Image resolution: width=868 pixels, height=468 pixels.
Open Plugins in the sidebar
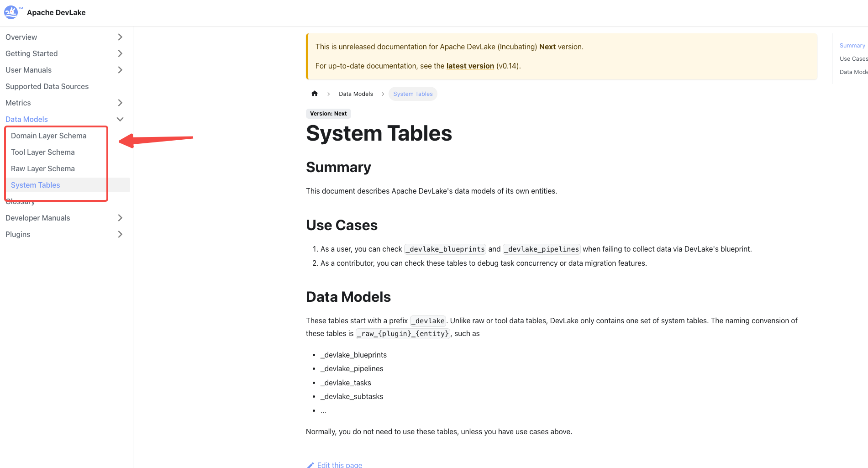[x=18, y=234]
